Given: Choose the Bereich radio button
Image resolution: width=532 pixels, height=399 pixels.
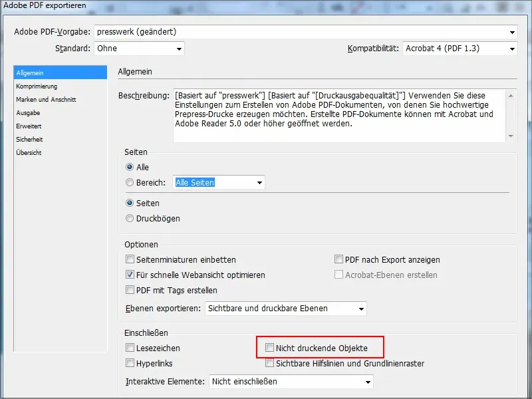Looking at the screenshot, I should pyautogui.click(x=130, y=182).
